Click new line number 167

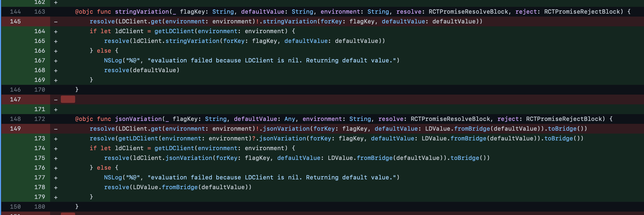[x=39, y=61]
